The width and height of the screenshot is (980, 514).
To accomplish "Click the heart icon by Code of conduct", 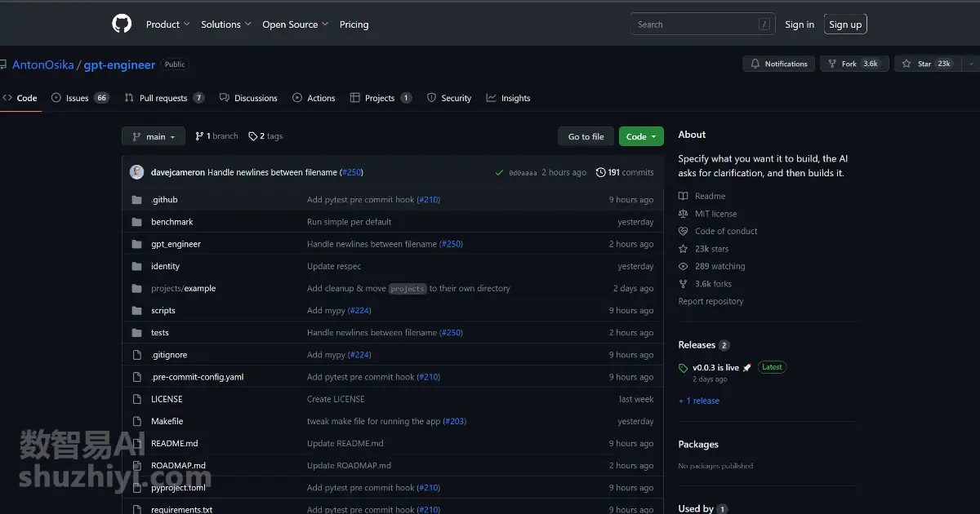I will pyautogui.click(x=684, y=231).
